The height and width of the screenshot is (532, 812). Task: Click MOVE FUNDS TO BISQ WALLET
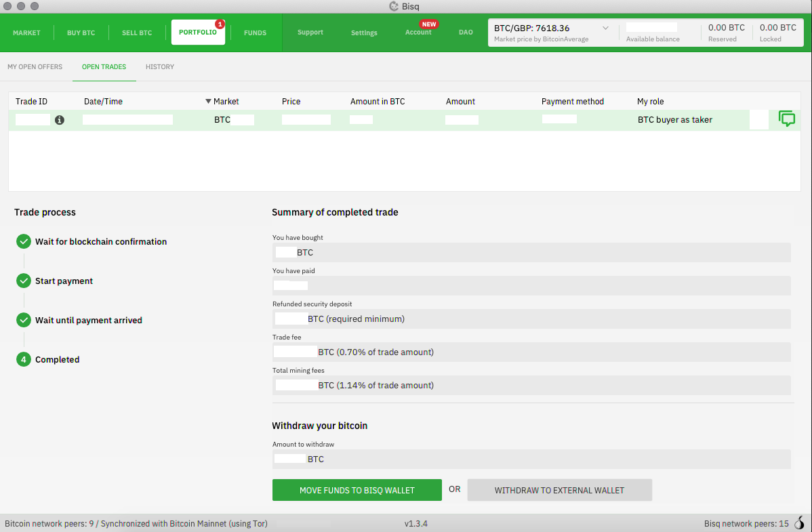[357, 490]
